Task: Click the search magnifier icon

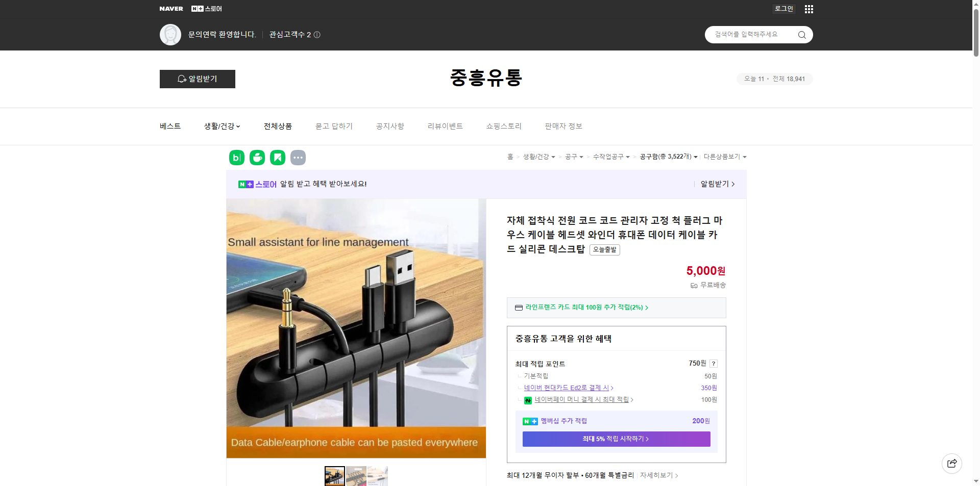Action: point(801,35)
